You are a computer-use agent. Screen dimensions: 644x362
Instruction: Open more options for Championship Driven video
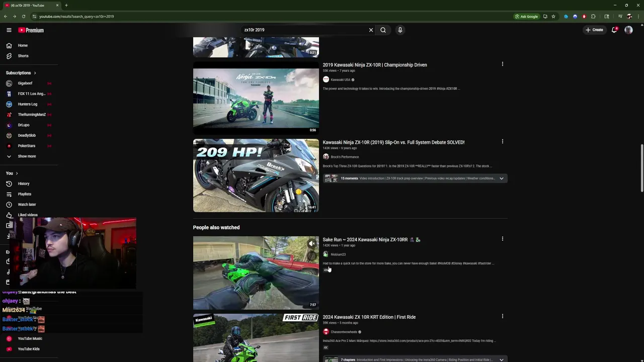502,64
